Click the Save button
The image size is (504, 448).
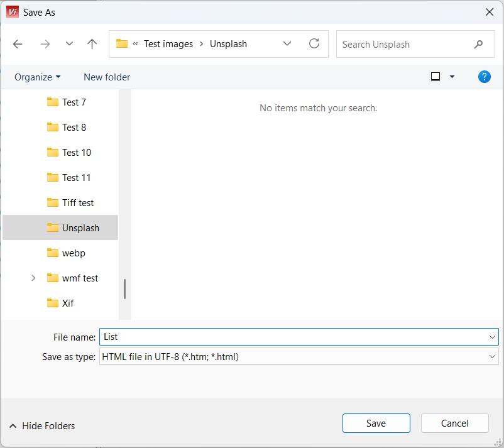coord(376,423)
